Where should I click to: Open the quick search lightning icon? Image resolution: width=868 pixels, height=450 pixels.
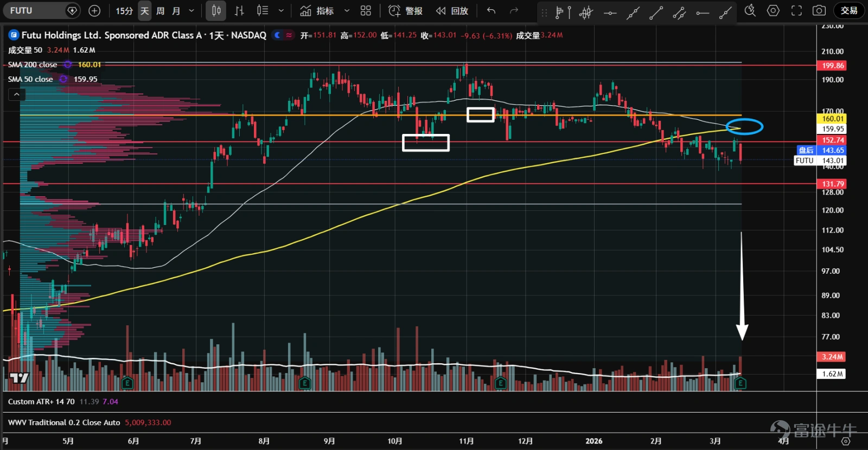(x=750, y=10)
